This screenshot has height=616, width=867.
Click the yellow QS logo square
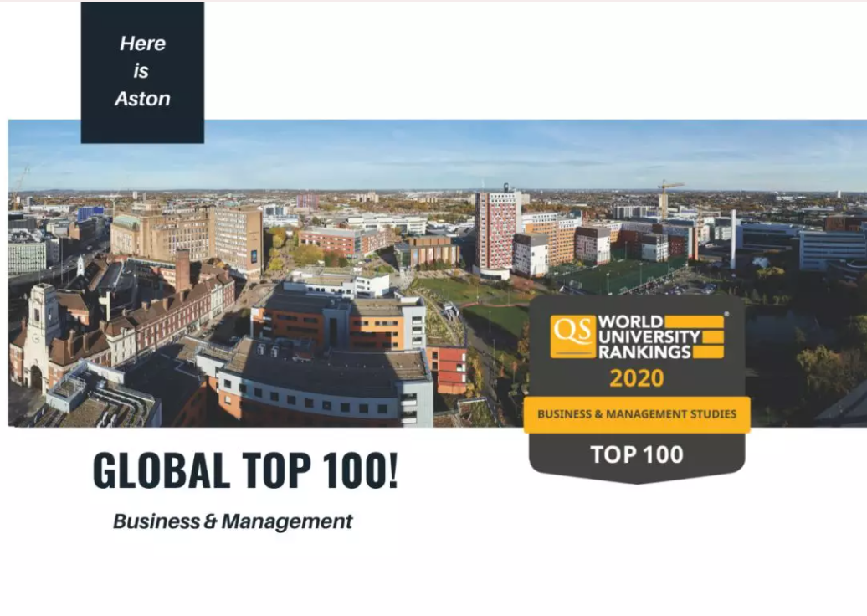coord(573,336)
